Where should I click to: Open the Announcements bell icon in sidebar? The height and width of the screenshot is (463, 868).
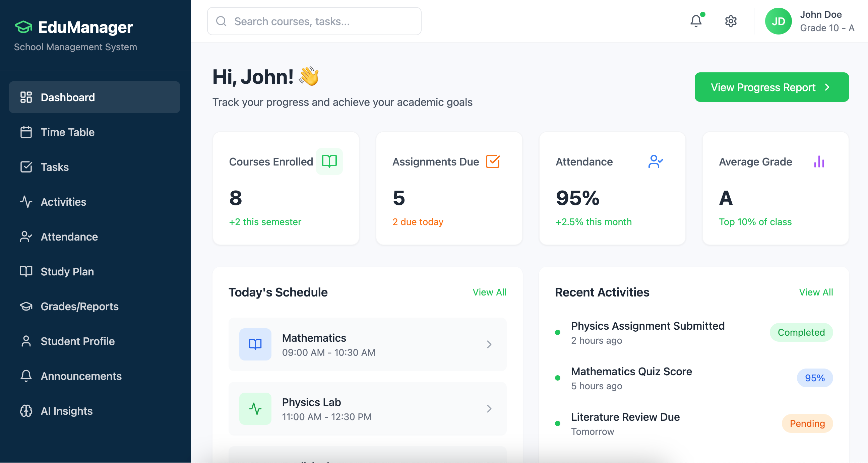coord(26,376)
